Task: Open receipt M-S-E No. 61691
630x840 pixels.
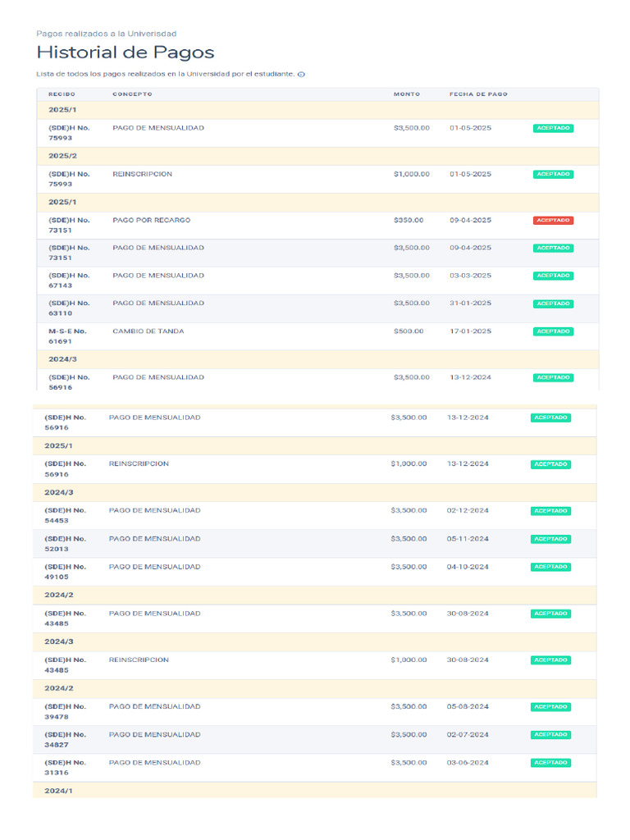Action: pos(67,336)
